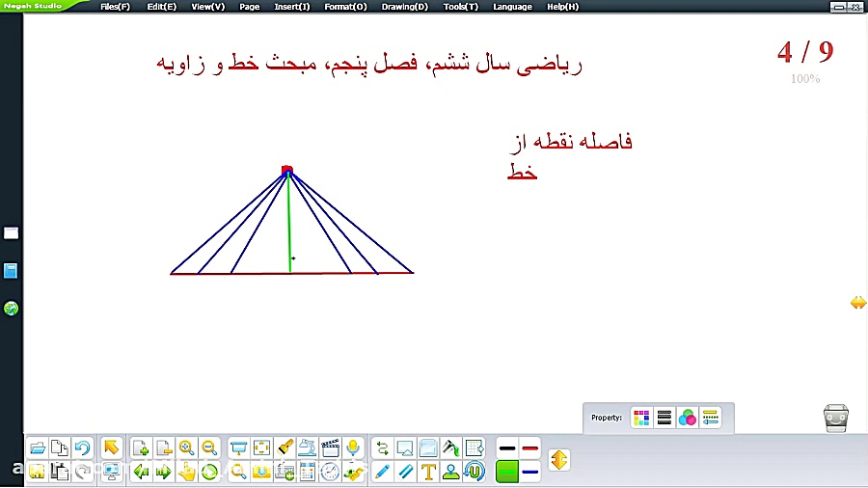Select the pointing hand pan tool
The height and width of the screenshot is (488, 868).
(x=186, y=472)
